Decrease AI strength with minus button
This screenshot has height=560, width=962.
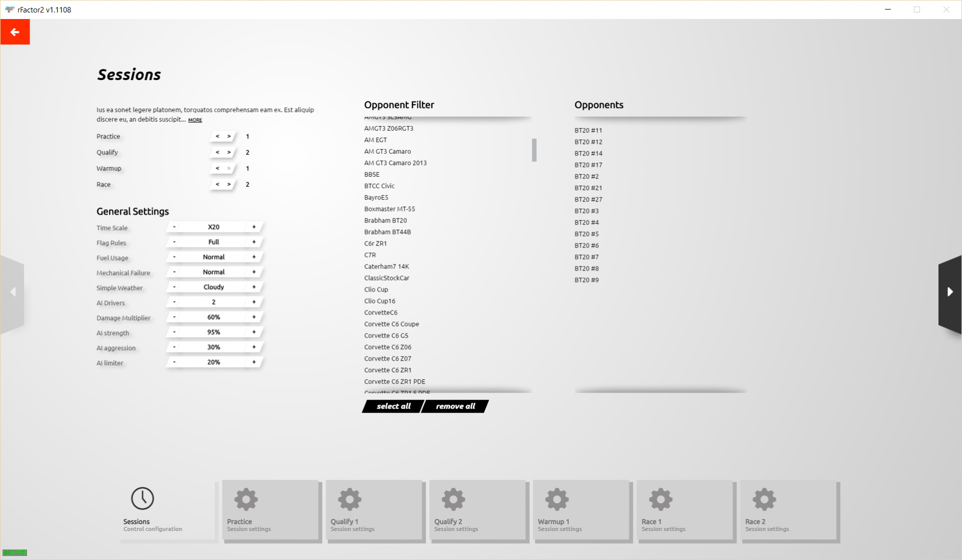click(174, 332)
